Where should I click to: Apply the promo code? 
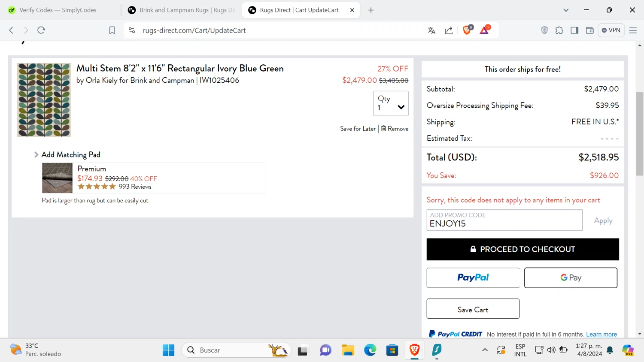click(x=603, y=220)
